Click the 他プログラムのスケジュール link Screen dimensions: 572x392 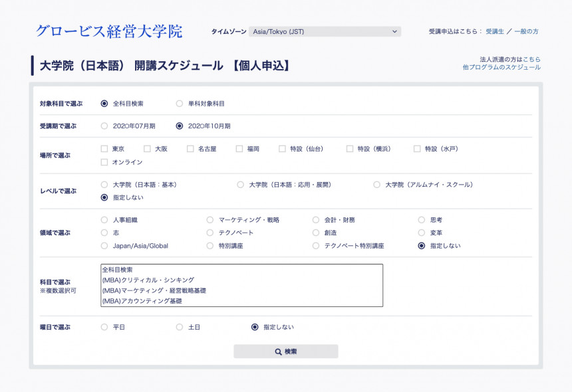pyautogui.click(x=501, y=67)
